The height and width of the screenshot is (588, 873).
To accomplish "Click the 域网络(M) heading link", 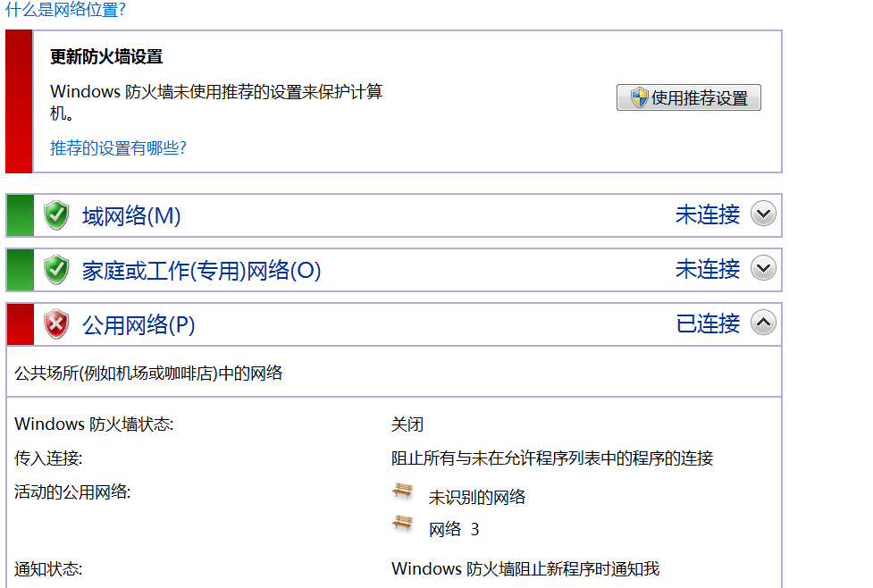I will pyautogui.click(x=131, y=215).
